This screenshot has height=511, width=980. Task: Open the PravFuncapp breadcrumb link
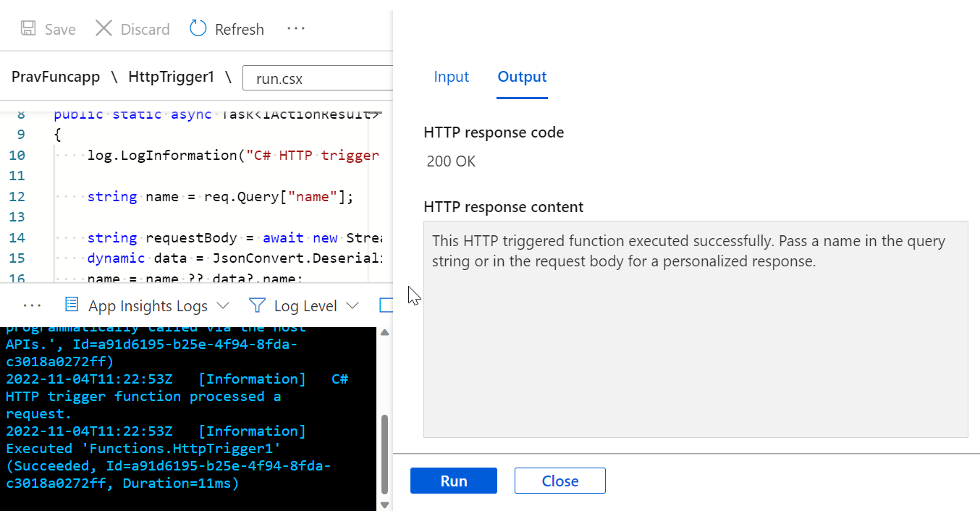click(x=56, y=77)
